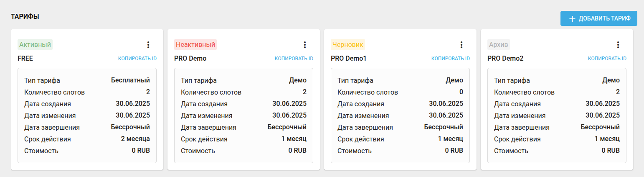Click the gray Архив status badge
The height and width of the screenshot is (177, 644).
(x=499, y=44)
